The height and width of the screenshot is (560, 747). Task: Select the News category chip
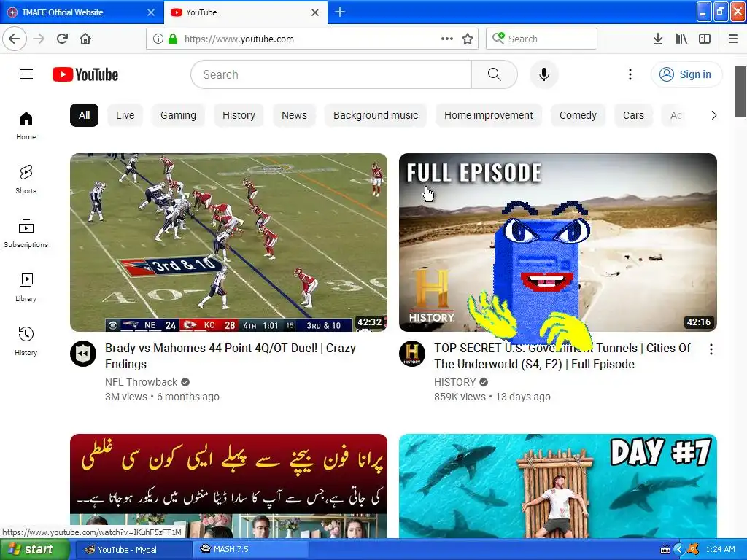pos(294,115)
